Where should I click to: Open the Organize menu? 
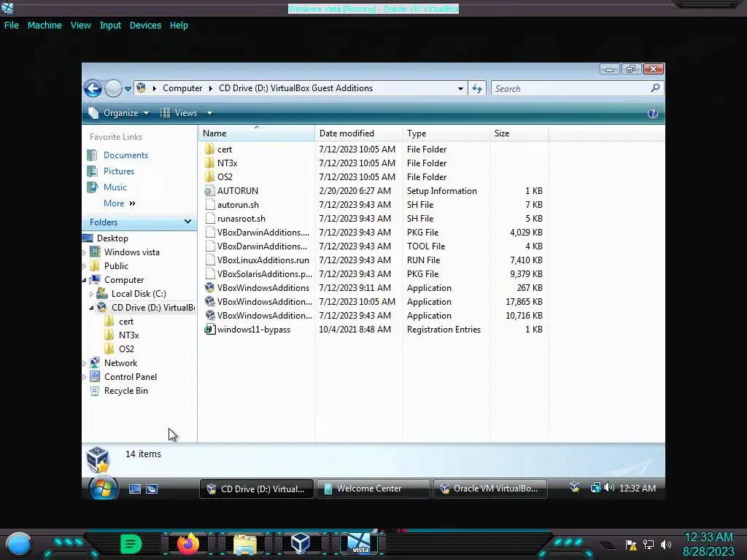click(119, 113)
